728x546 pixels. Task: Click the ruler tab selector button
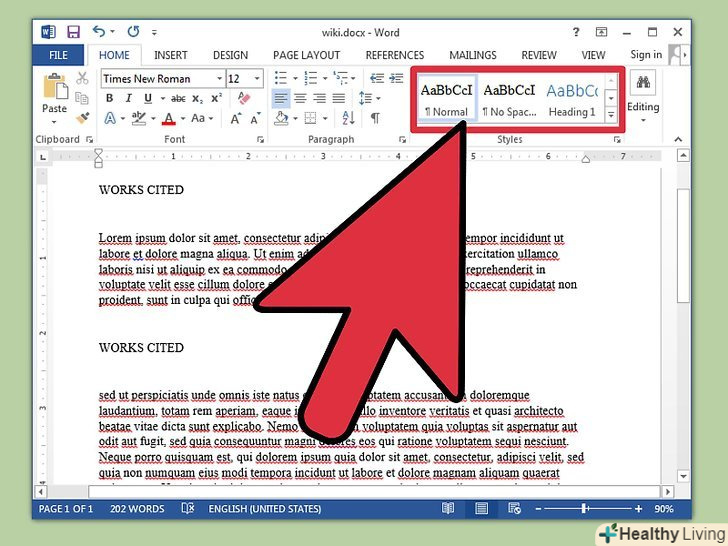tap(43, 157)
